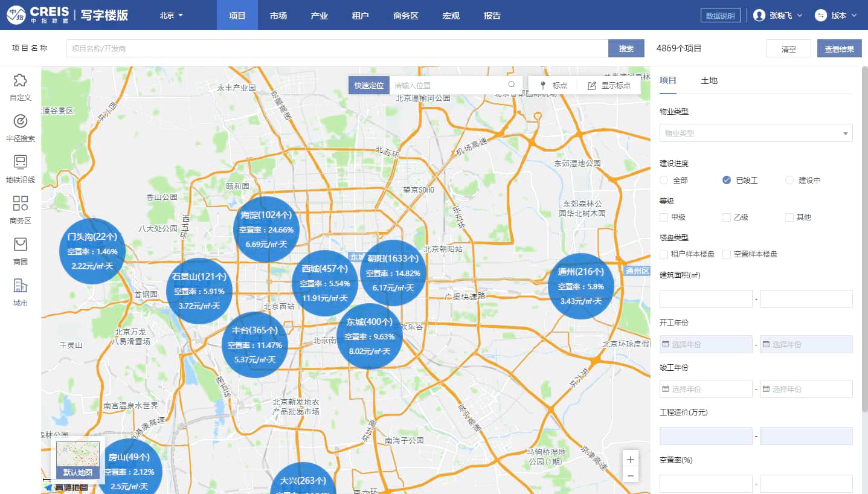This screenshot has height=494, width=868.
Task: Open the 丰台(365个) district bubble
Action: 255,345
